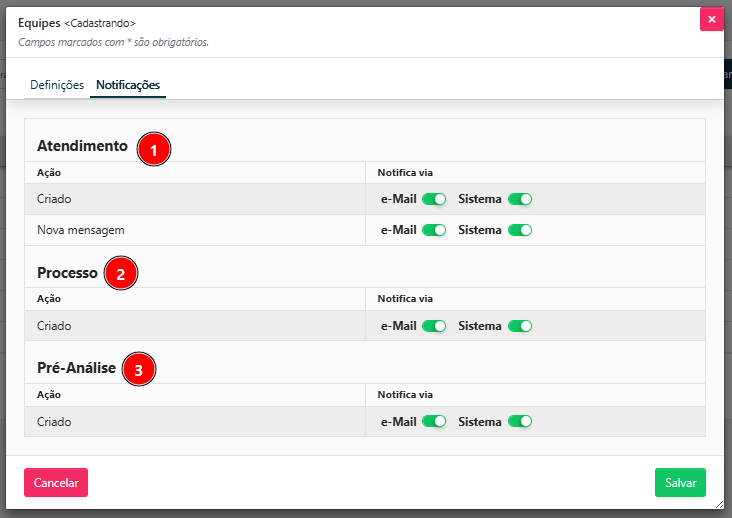732x518 pixels.
Task: Disable e-Mail notification for Atendimento Criado
Action: tap(434, 199)
